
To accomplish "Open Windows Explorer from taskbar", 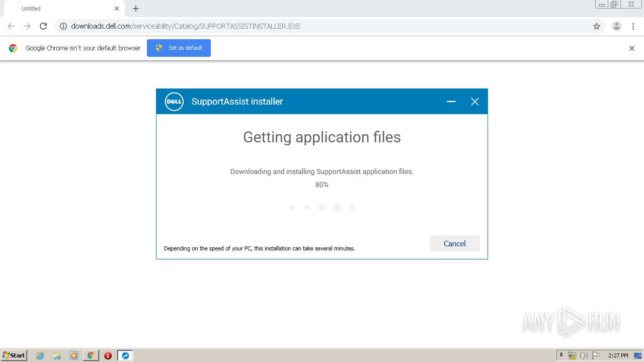I will tap(57, 355).
